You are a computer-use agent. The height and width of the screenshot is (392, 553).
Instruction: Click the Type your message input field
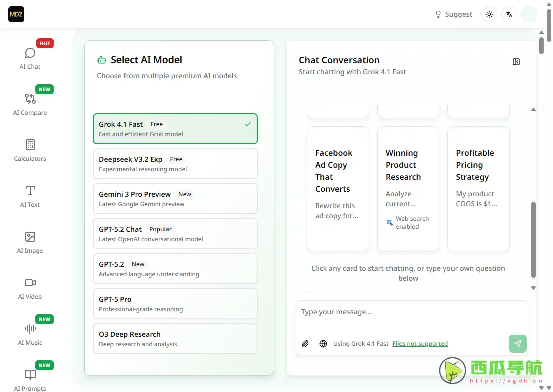point(410,316)
